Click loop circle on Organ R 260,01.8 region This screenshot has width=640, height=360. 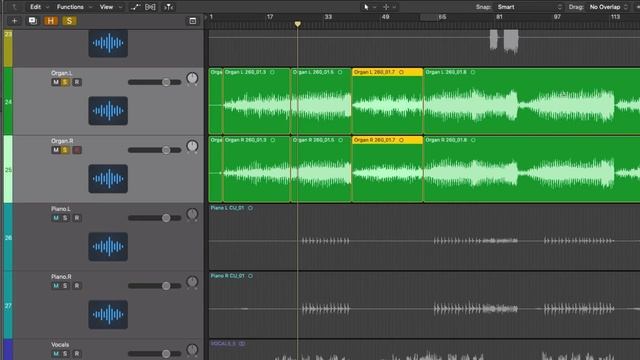point(473,140)
